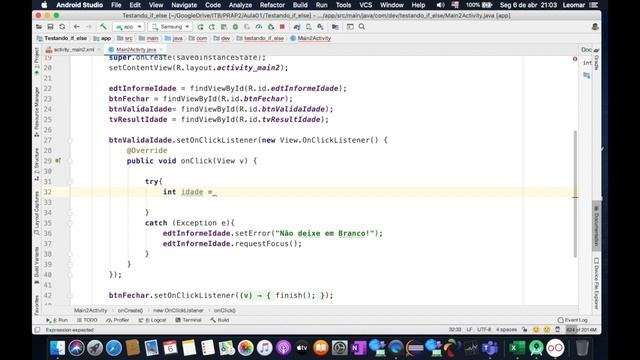Toggle the Build Variants side panel
The image size is (640, 360).
coord(37,265)
